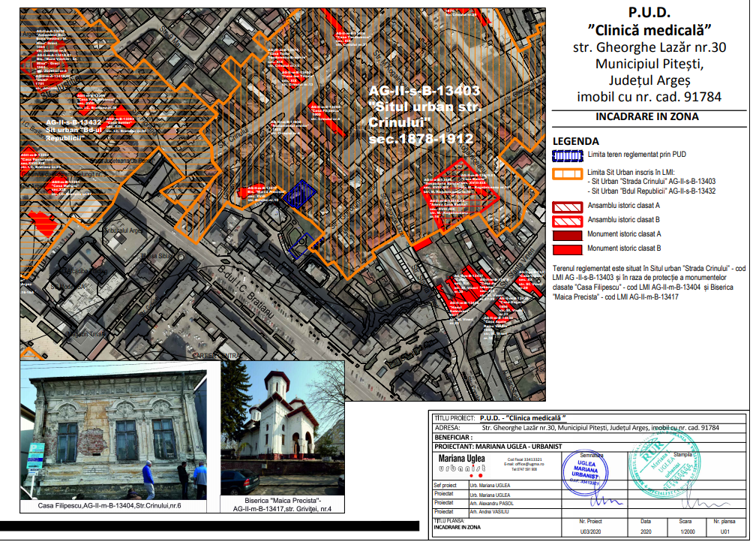Screen dimensions: 756x548
Task: Click the Mariana Uglea urbanist logo
Action: 460,463
